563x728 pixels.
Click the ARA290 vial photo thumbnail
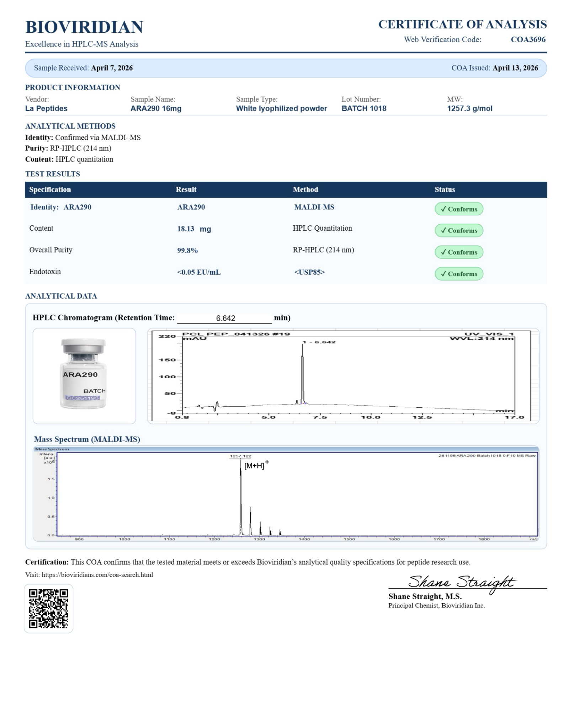click(x=84, y=376)
